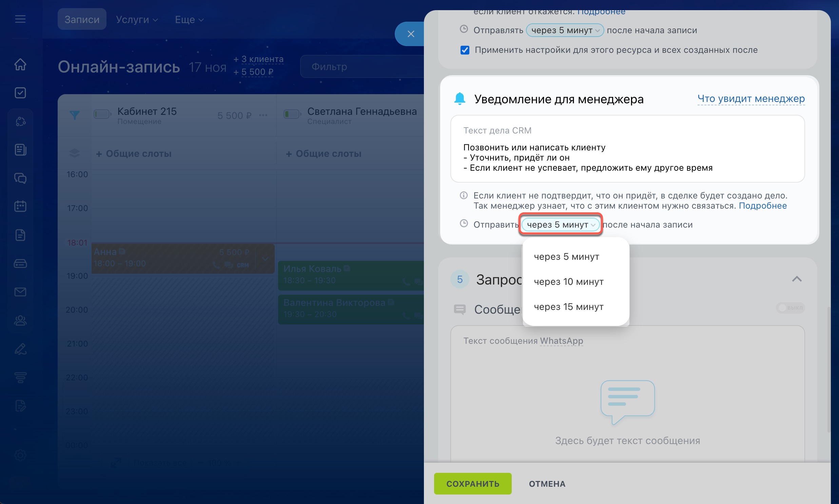Toggle the Сообщение switch labeled 'выкл'
Image resolution: width=839 pixels, height=504 pixels.
[790, 308]
